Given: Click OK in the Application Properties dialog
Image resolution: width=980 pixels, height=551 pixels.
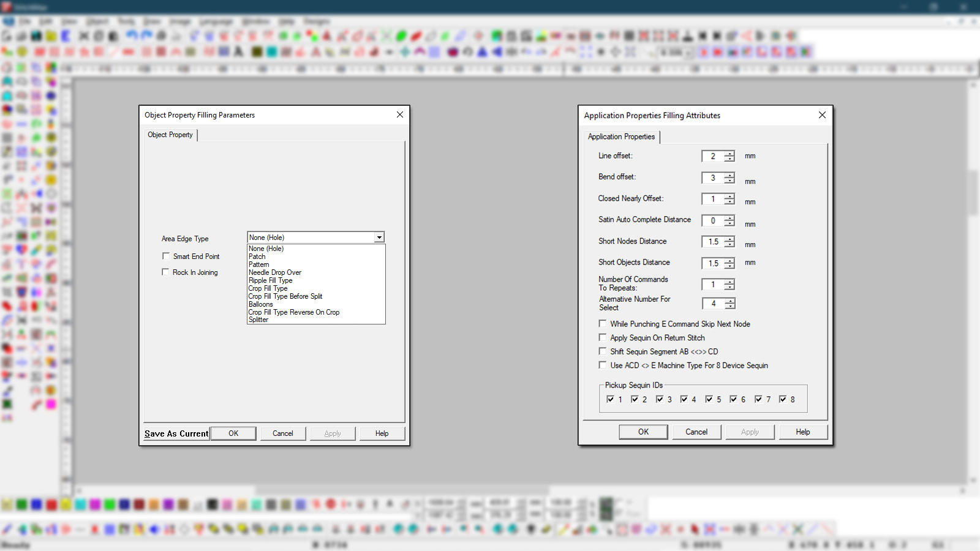Looking at the screenshot, I should coord(643,432).
